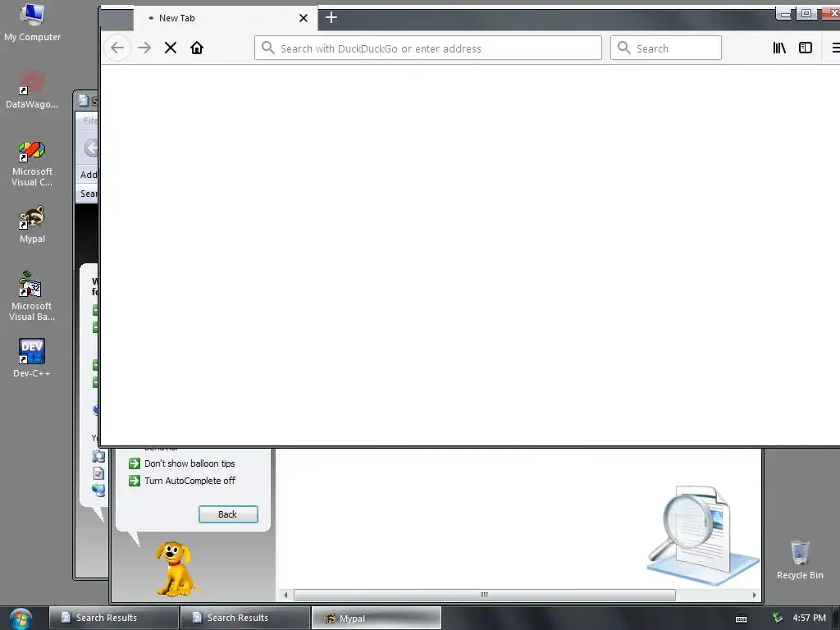Select Microsoft Visual C desktop shortcut
This screenshot has width=840, height=630.
(32, 164)
